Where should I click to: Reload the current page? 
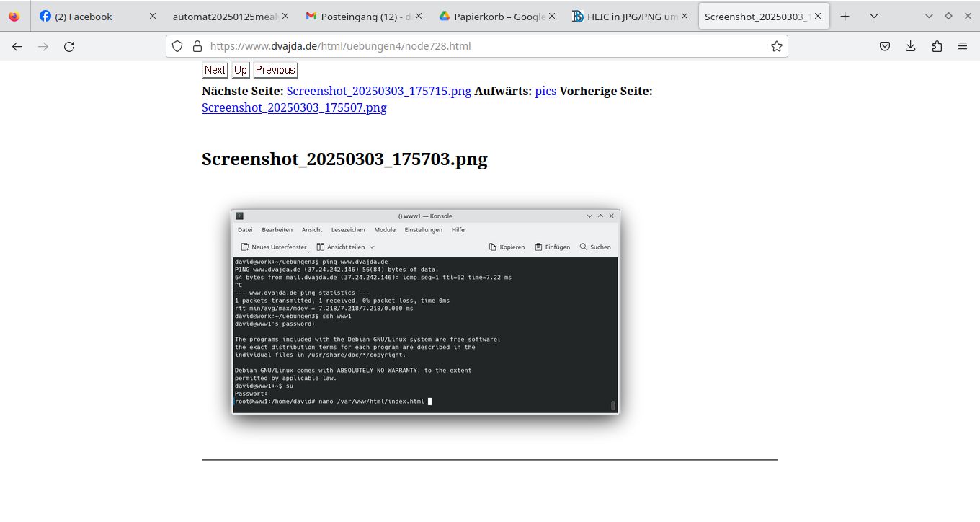coord(69,46)
